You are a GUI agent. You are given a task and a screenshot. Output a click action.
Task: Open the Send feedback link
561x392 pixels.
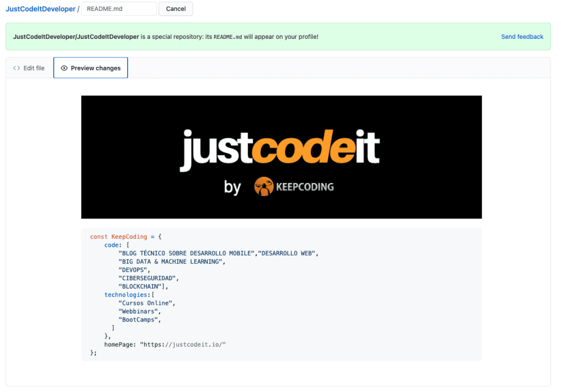[522, 36]
